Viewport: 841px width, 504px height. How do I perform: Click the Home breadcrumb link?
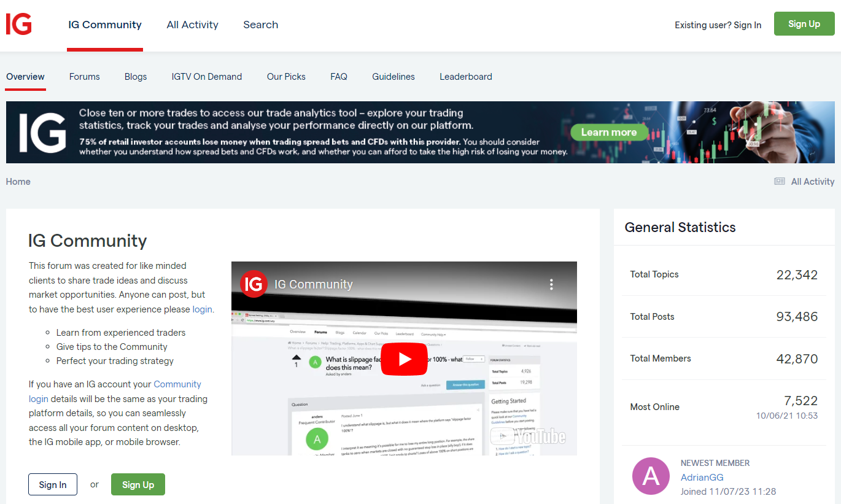point(18,182)
